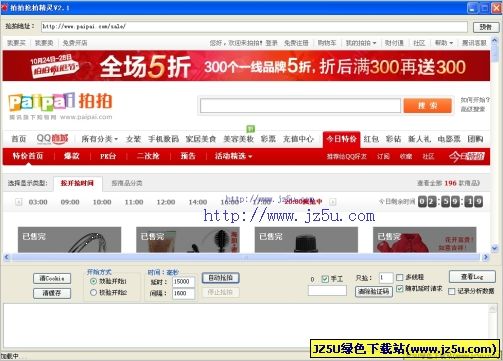The image size is (503, 361).
Task: Click the orange 搜索 button
Action: pyautogui.click(x=428, y=106)
